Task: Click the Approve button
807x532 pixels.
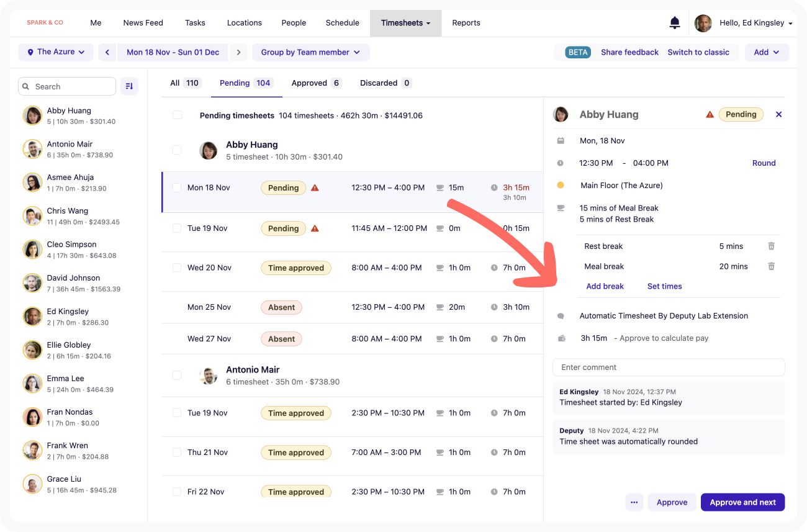Action: [x=672, y=502]
